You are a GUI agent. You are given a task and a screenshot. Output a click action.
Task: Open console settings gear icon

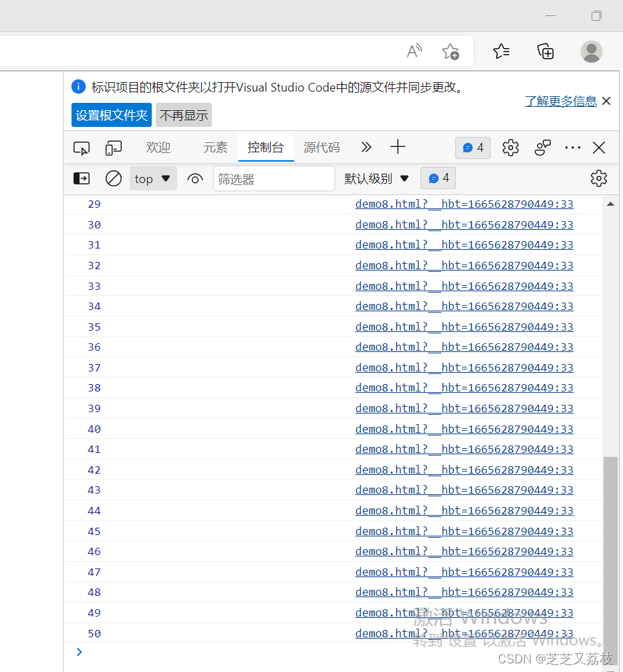click(x=598, y=178)
